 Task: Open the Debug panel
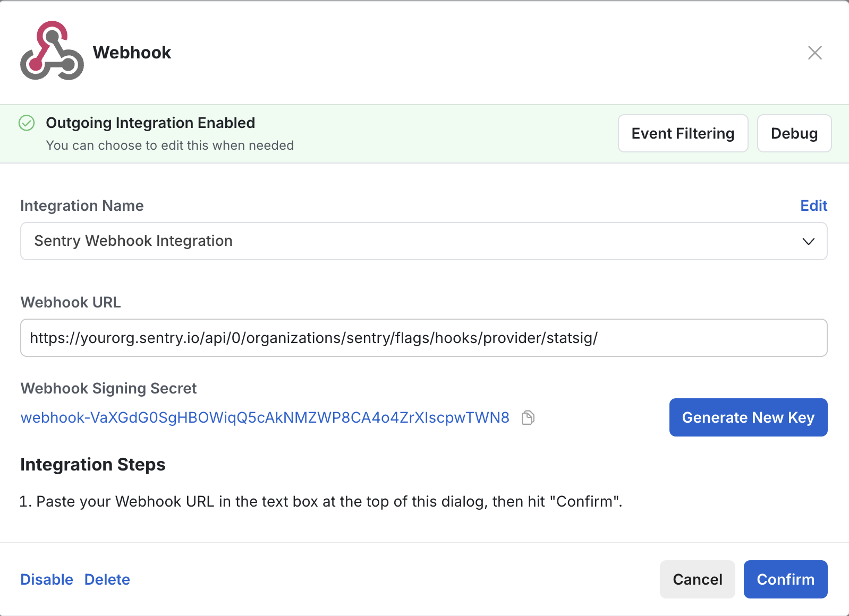[794, 133]
